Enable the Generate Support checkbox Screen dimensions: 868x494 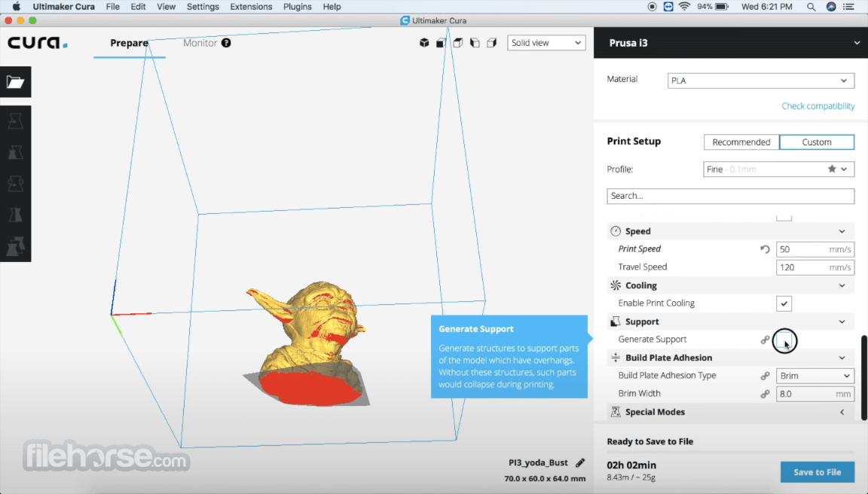[x=784, y=340]
